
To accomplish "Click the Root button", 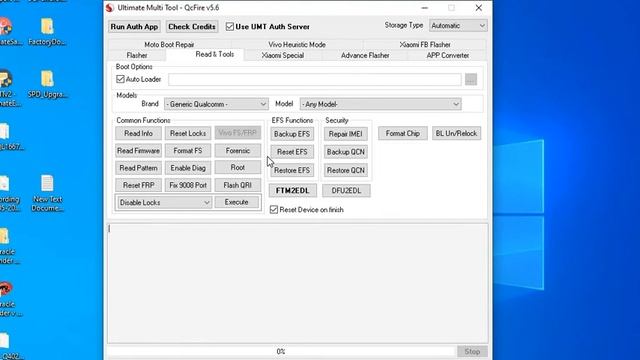I will (x=238, y=167).
